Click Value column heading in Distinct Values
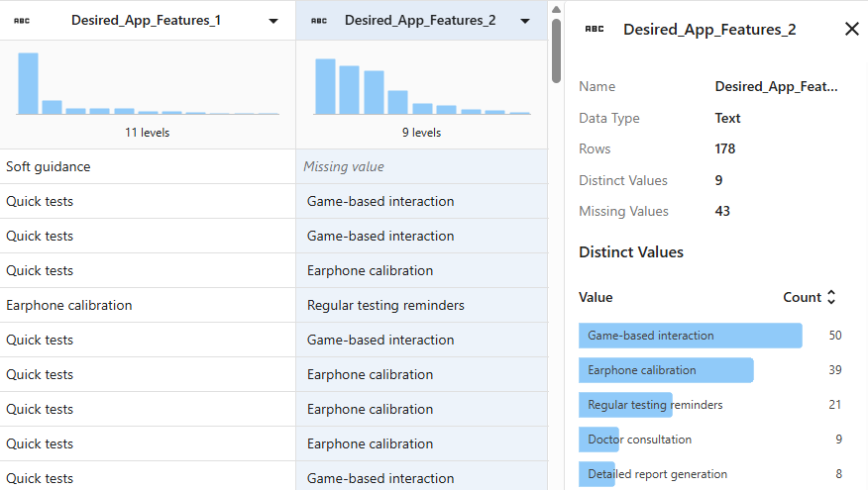Viewport: 868px width, 490px height. [596, 297]
